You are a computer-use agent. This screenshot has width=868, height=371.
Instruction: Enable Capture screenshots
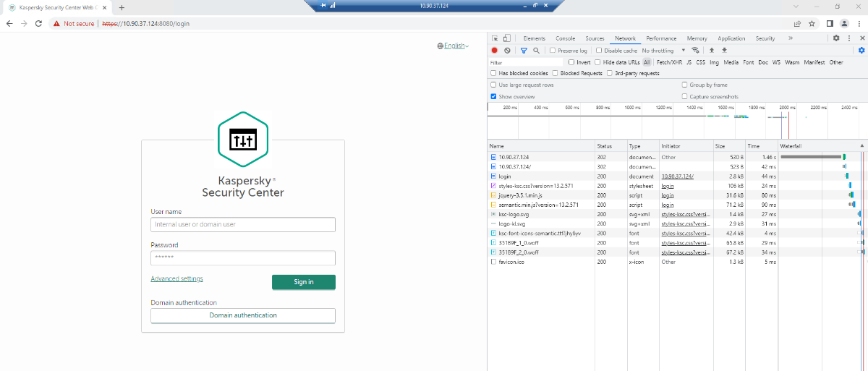[x=684, y=96]
